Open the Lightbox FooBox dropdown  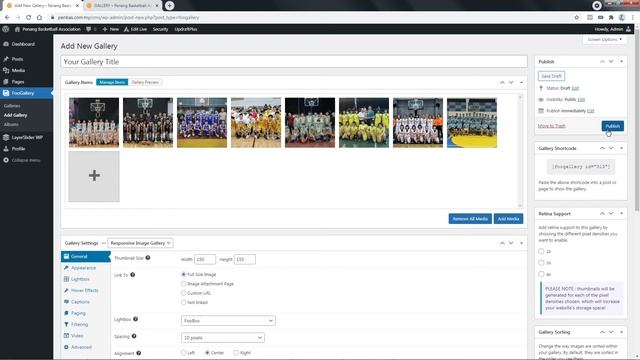228,321
